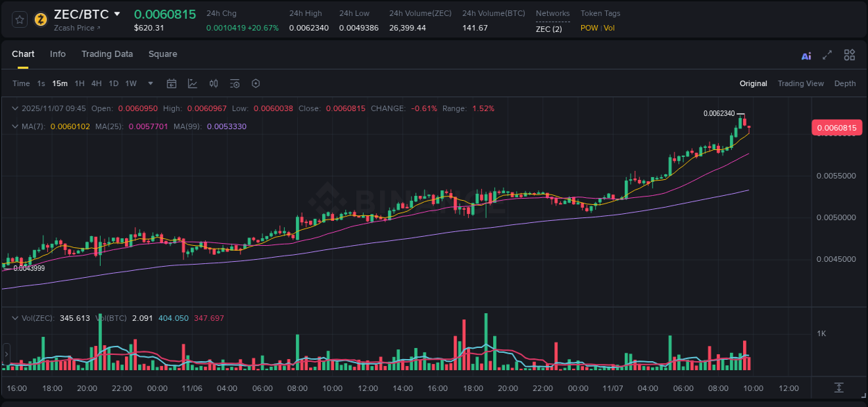The image size is (868, 407).
Task: Open the Info tab
Action: click(58, 54)
